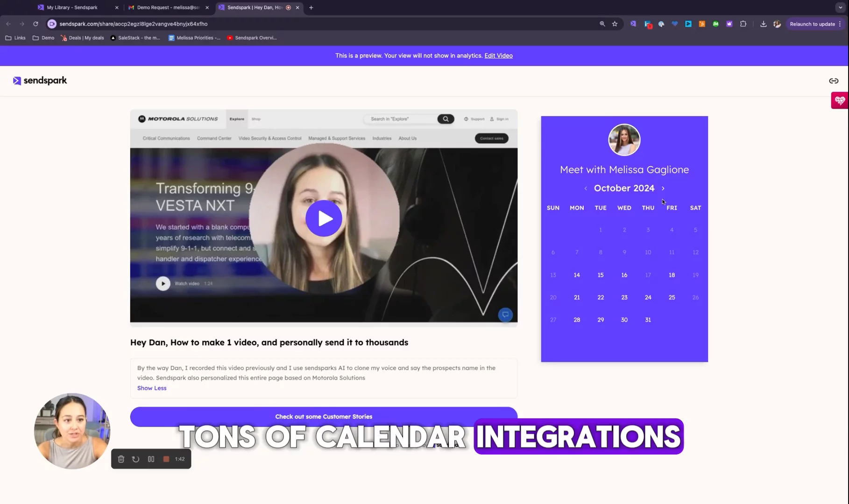Stop the recording with red square
Screen dimensions: 849x504
[166, 459]
